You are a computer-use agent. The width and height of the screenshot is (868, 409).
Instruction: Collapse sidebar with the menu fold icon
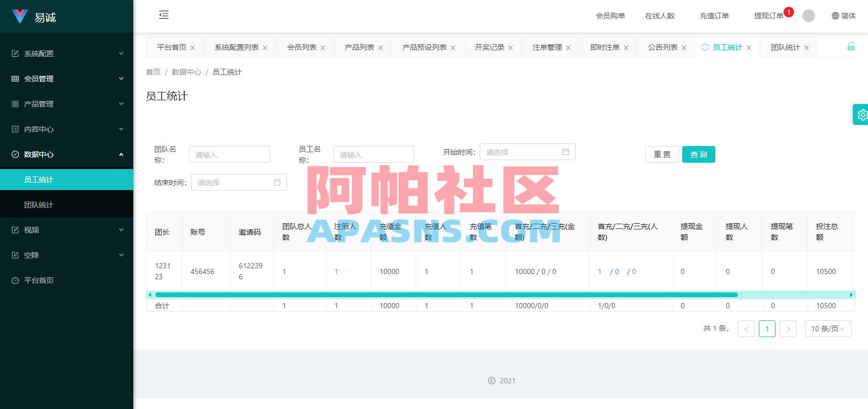pos(164,15)
